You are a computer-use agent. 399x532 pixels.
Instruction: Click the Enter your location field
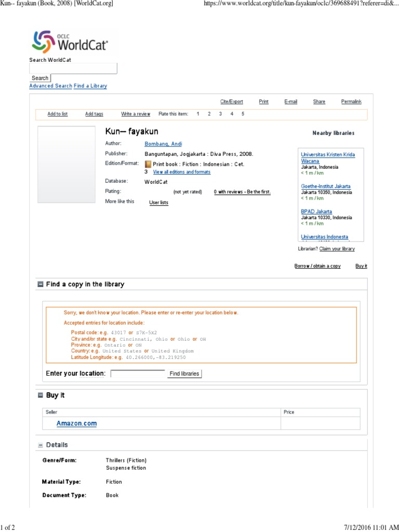pos(138,373)
